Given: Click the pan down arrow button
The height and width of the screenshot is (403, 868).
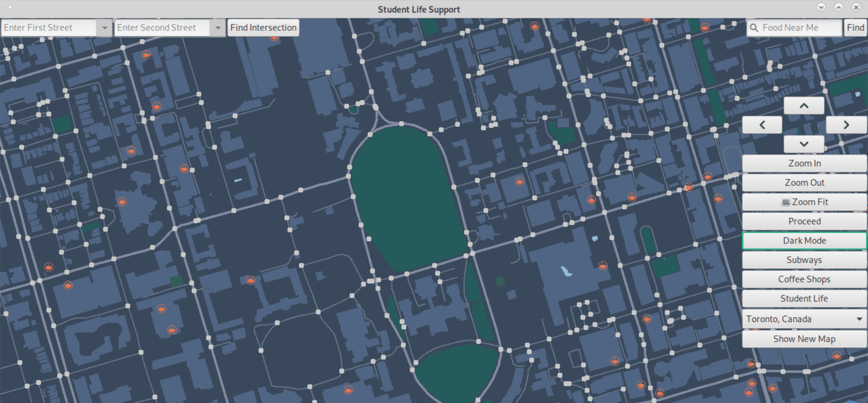Looking at the screenshot, I should click(x=804, y=144).
